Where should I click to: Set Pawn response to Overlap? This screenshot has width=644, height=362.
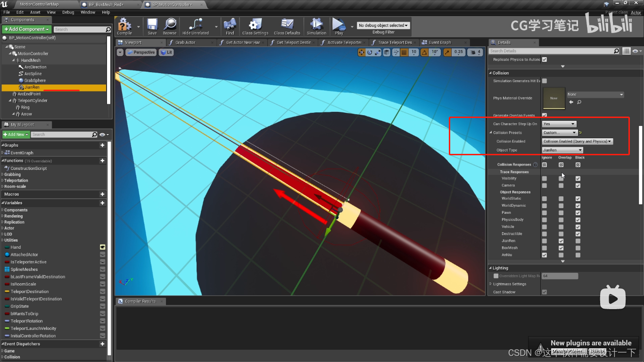[561, 213]
